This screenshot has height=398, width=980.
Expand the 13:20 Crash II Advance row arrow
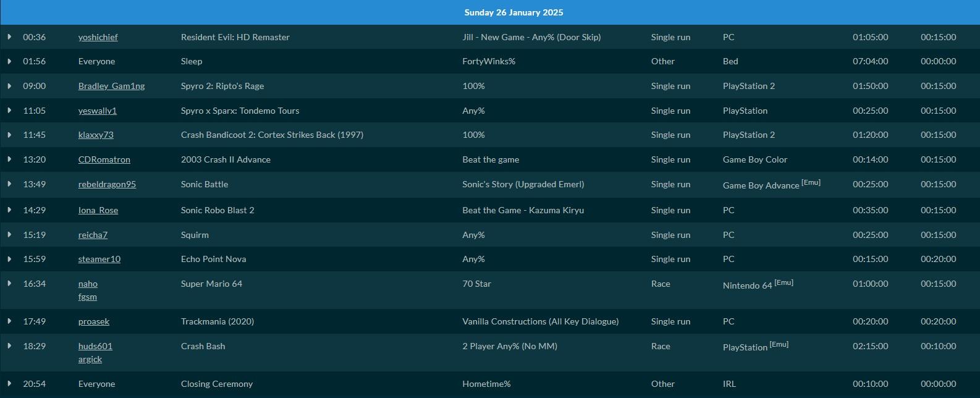[9, 159]
